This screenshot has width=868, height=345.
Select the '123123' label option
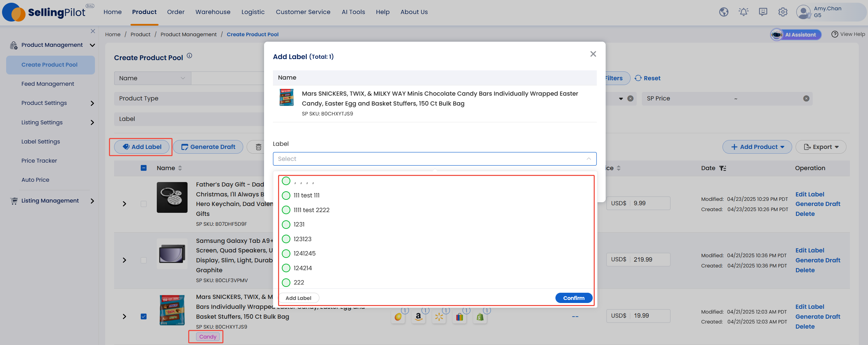click(286, 239)
